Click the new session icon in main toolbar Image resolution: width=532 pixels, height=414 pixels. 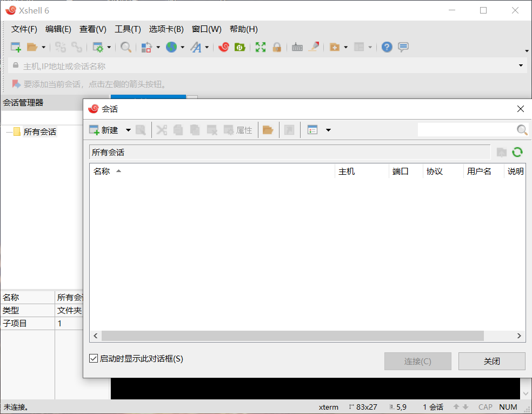16,47
